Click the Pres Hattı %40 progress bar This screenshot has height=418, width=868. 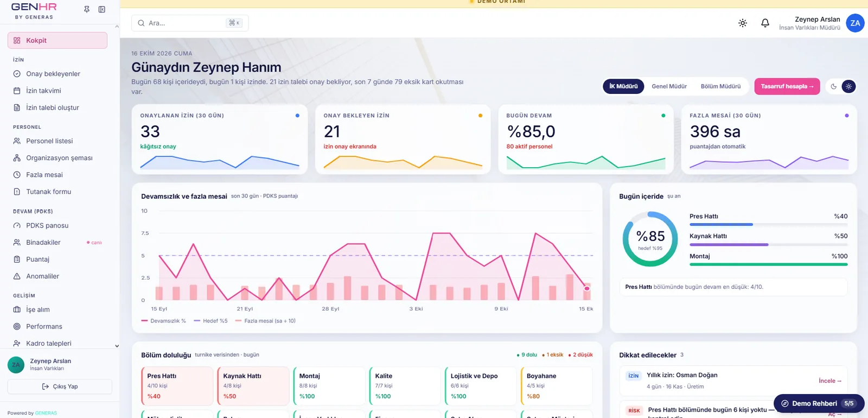point(768,224)
